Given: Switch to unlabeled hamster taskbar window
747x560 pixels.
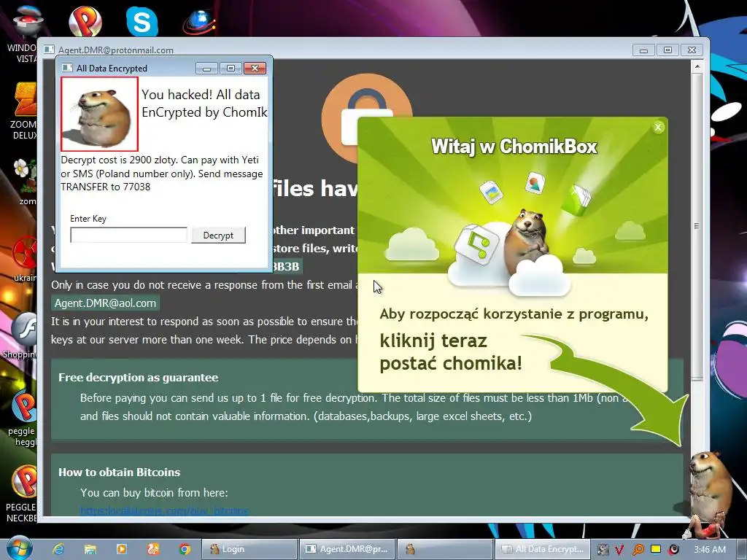Looking at the screenshot, I should coord(445,549).
